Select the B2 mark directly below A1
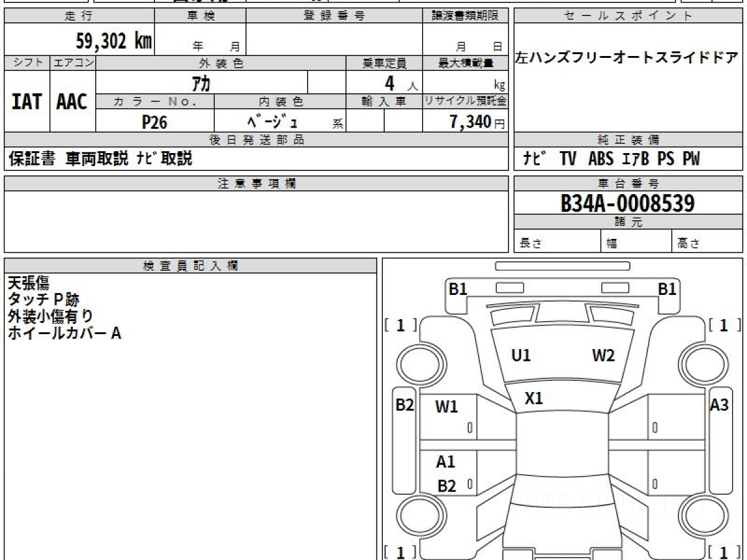Screen dimensions: 747x560 (446, 486)
